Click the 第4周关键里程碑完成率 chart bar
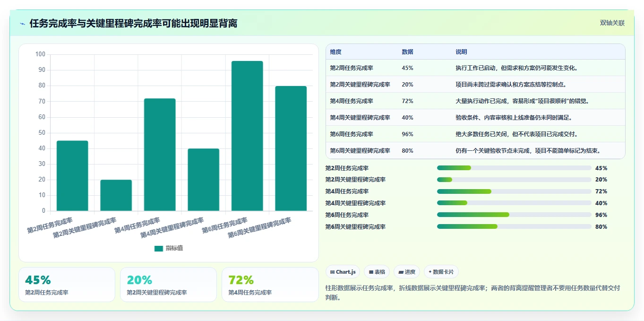This screenshot has width=644, height=321. coord(204,180)
